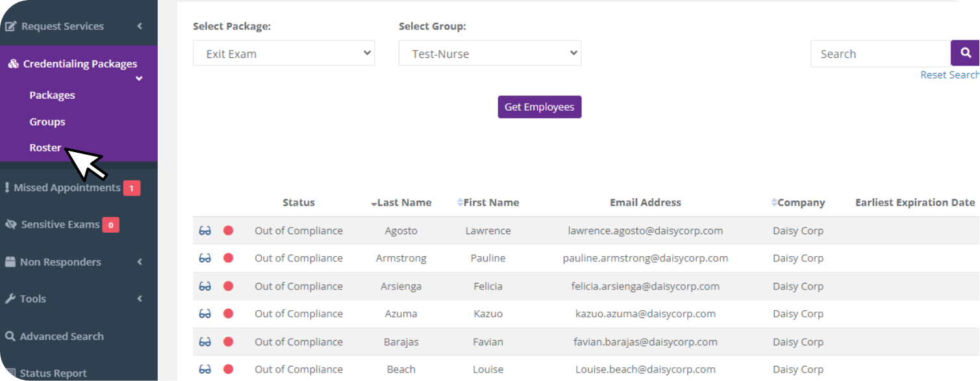Image resolution: width=980 pixels, height=381 pixels.
Task: Open Sensitive Exams in sidebar
Action: coord(60,224)
